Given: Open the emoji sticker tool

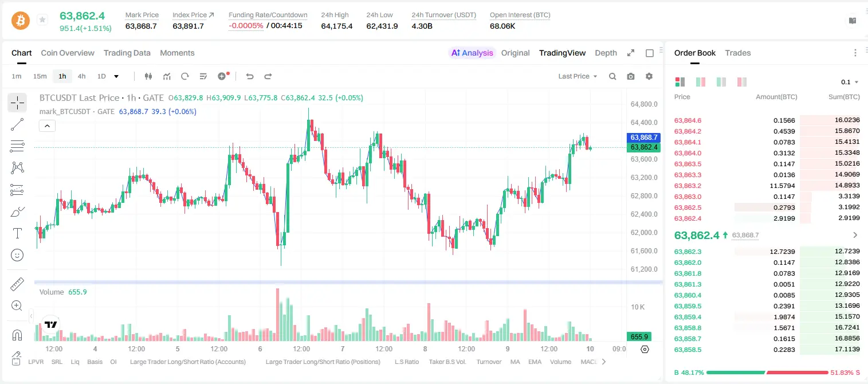Looking at the screenshot, I should pos(17,255).
